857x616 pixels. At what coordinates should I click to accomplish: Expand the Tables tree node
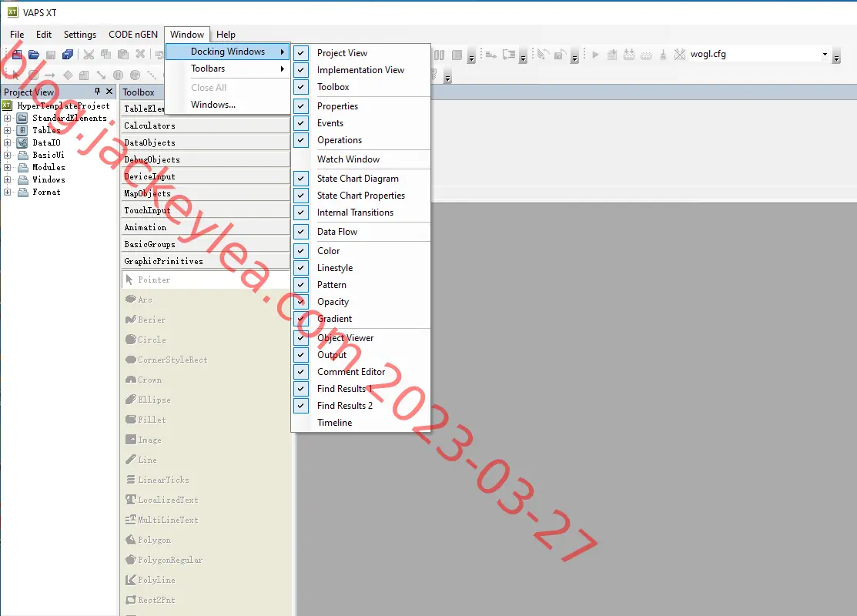[7, 130]
